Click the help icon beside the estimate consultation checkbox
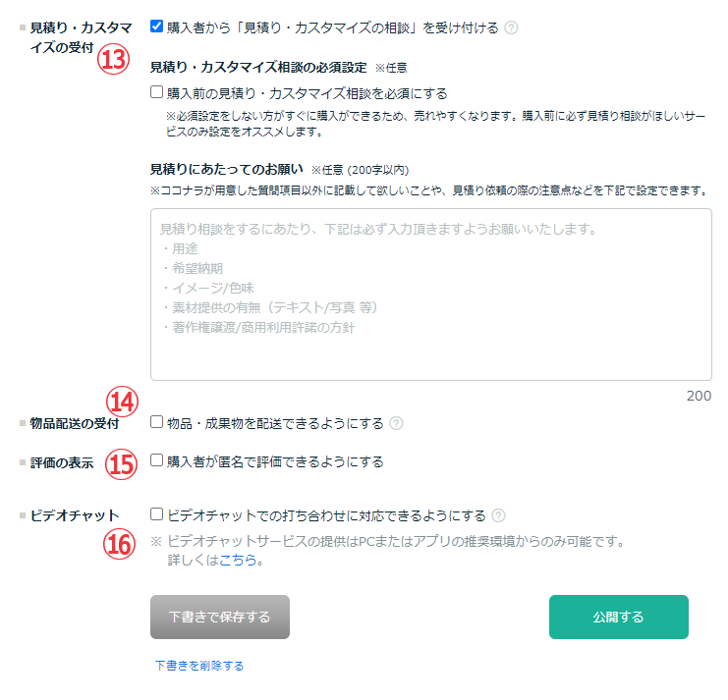The image size is (728, 700). 511,27
